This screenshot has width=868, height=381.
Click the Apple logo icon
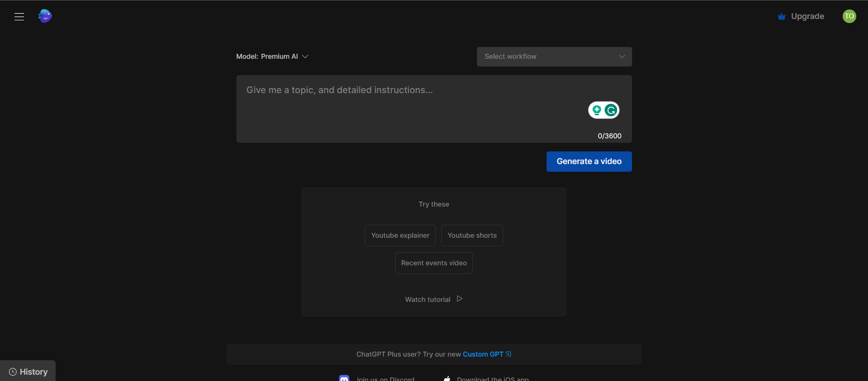[447, 378]
